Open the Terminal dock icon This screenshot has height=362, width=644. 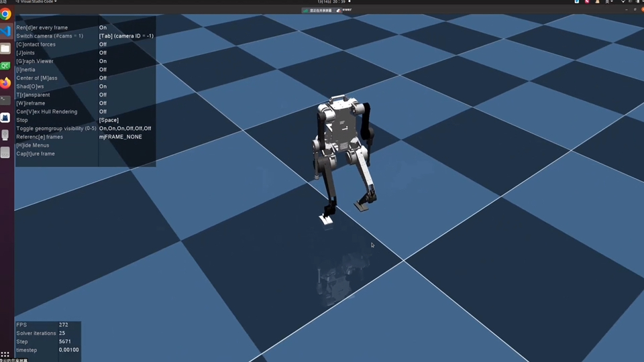[x=5, y=100]
